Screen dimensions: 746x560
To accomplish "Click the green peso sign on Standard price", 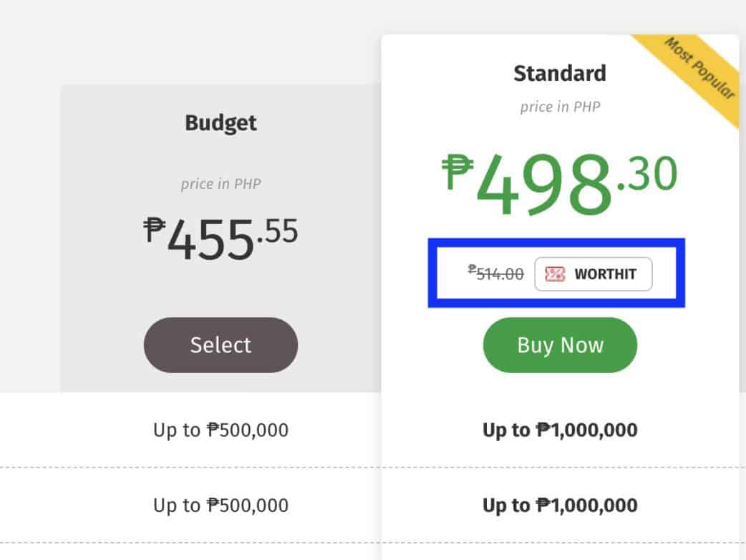I will coord(457,173).
